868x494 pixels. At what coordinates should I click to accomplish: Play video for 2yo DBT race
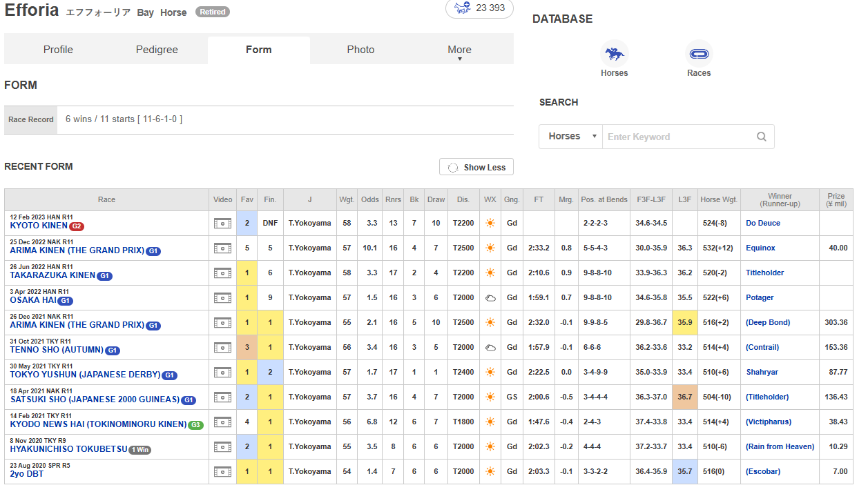[x=222, y=472]
